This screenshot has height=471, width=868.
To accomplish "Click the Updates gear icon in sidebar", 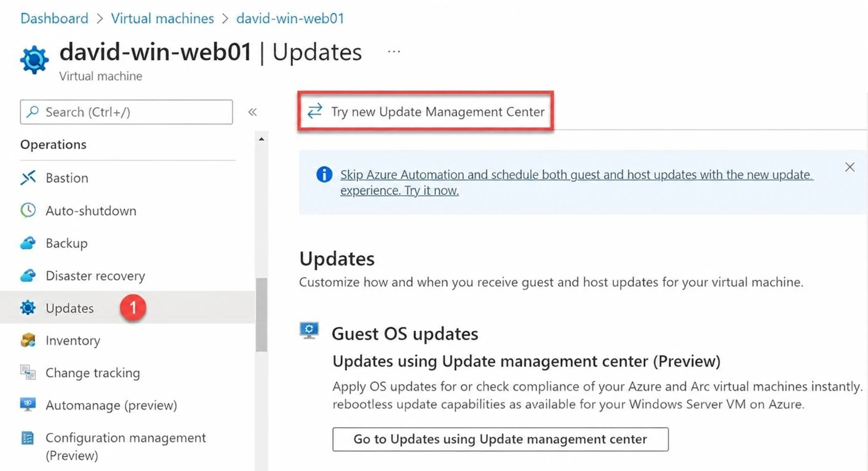I will pos(28,308).
